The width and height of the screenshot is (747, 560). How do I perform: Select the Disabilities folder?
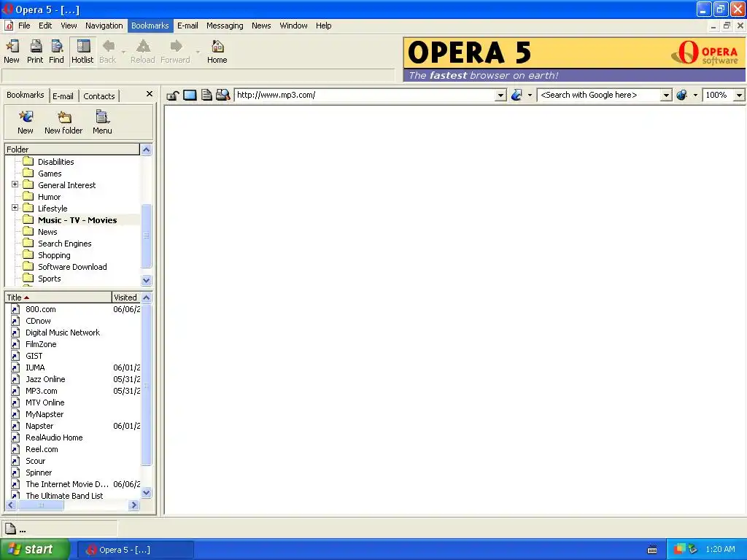click(55, 162)
